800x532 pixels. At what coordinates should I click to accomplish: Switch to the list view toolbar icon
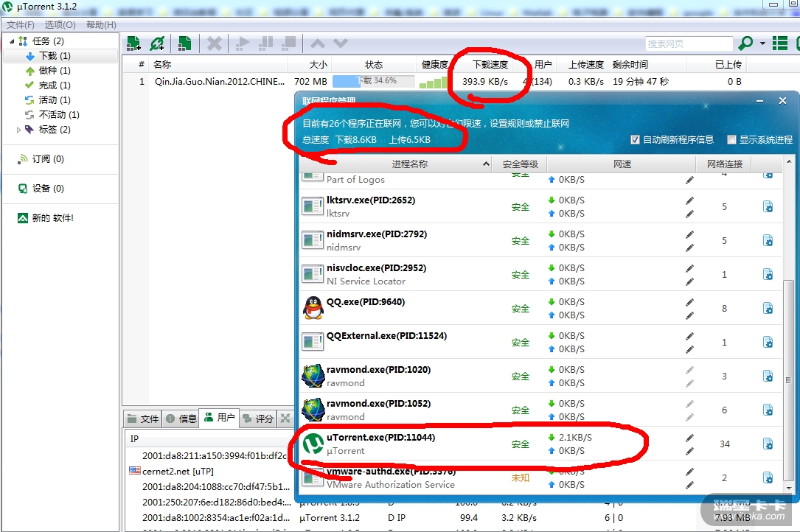coord(780,43)
